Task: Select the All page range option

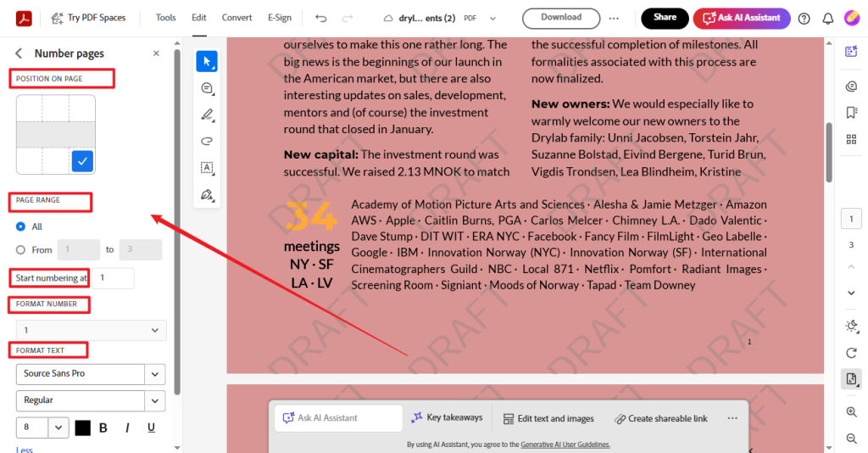Action: pyautogui.click(x=20, y=226)
